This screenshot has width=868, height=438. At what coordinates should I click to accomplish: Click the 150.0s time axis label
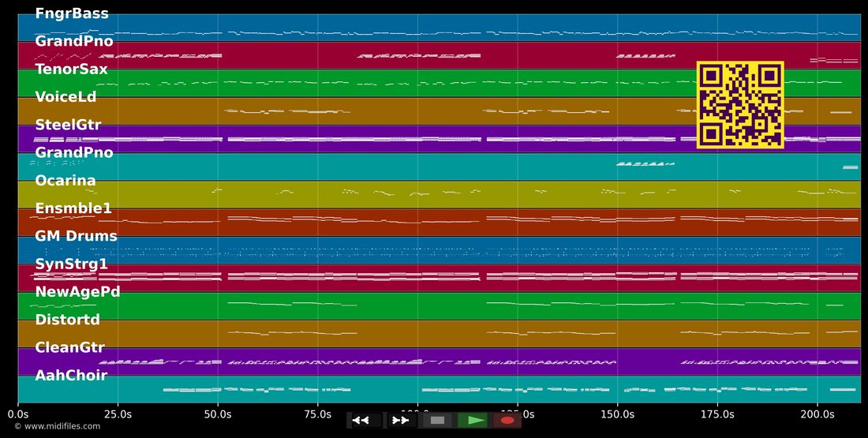pyautogui.click(x=618, y=414)
